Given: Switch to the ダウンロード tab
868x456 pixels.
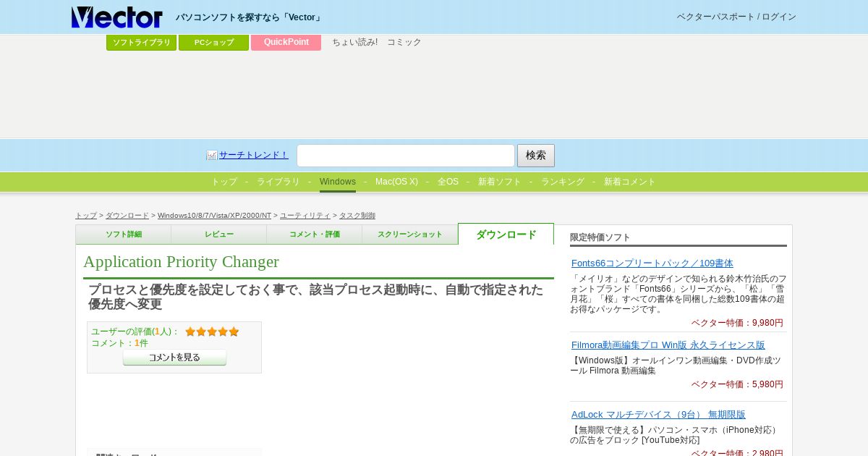Looking at the screenshot, I should coord(506,235).
